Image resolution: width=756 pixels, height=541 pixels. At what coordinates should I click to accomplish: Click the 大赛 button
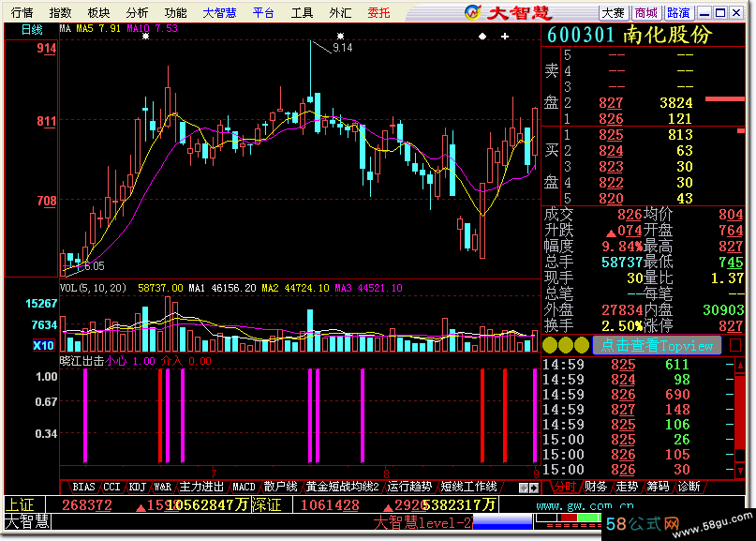(614, 13)
